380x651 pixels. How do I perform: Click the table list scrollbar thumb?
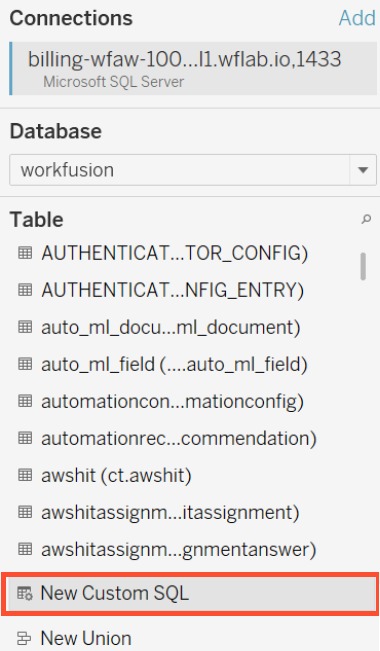(363, 267)
